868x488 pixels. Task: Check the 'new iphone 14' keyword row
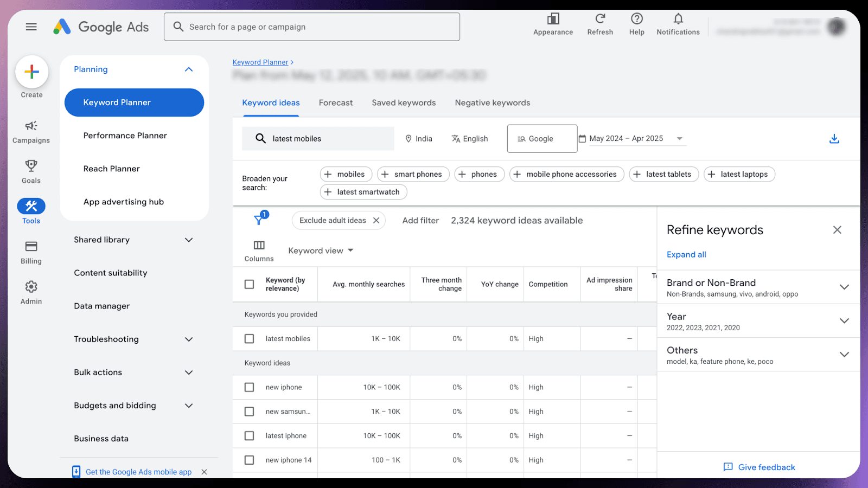tap(250, 460)
